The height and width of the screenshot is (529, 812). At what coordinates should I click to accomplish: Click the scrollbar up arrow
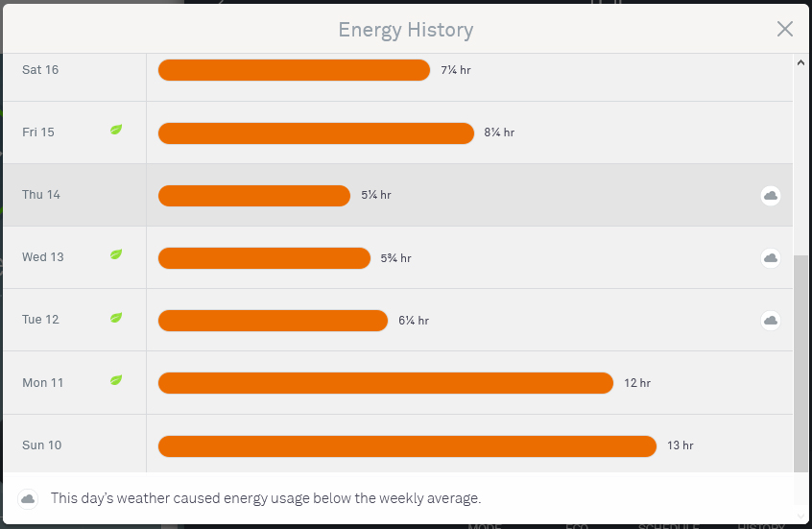802,62
